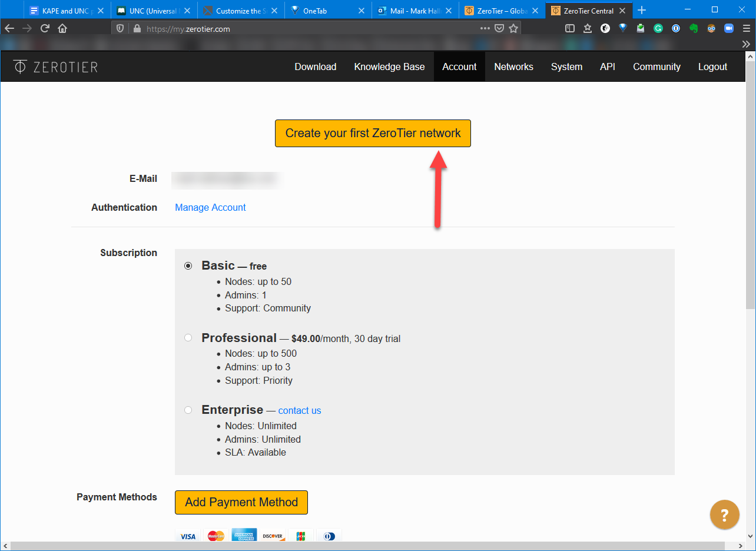The image size is (756, 551).
Task: Click Create your first ZeroTier network
Action: pos(373,133)
